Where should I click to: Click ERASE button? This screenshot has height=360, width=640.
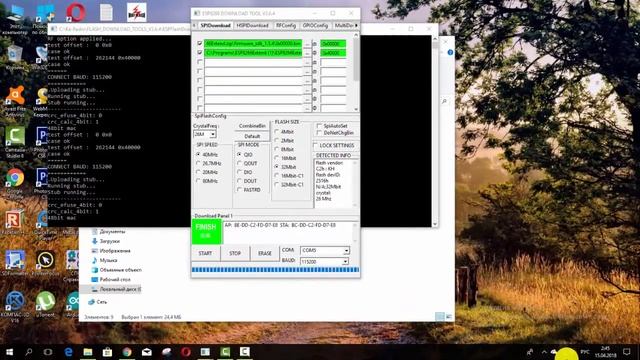coord(265,253)
